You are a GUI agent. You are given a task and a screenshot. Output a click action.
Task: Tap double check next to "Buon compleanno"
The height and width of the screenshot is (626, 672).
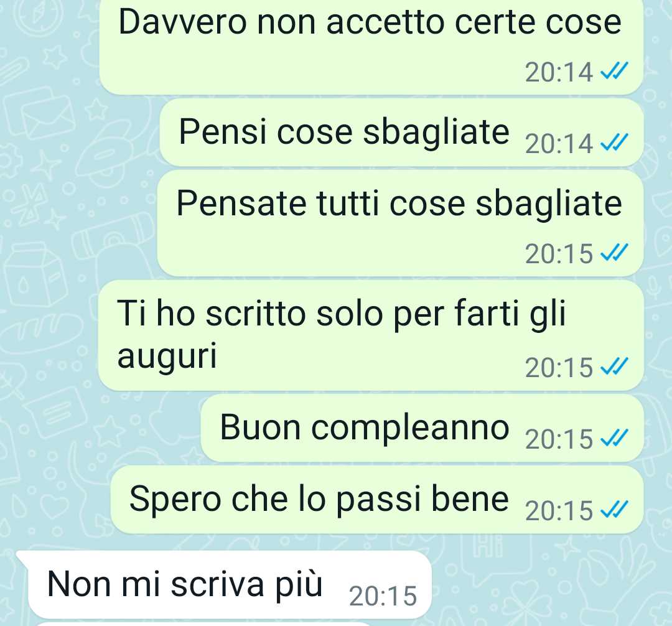(614, 438)
